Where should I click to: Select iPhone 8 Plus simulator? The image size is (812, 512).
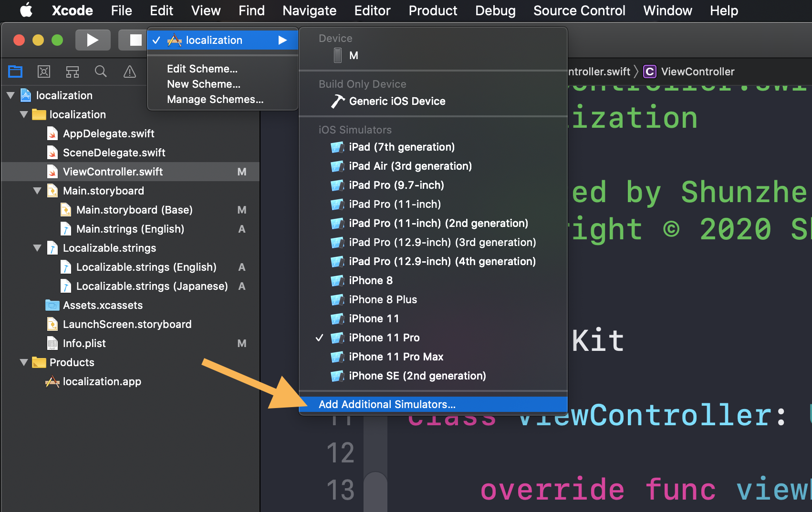click(433, 299)
